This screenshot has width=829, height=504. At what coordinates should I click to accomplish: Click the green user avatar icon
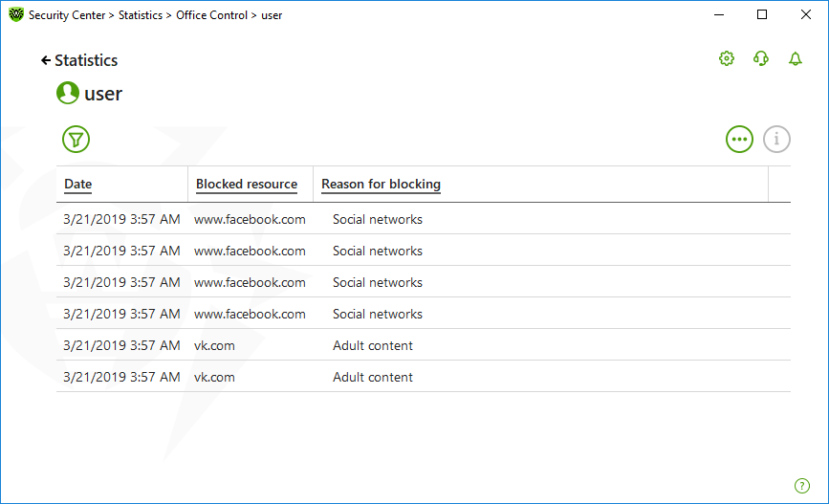[68, 93]
